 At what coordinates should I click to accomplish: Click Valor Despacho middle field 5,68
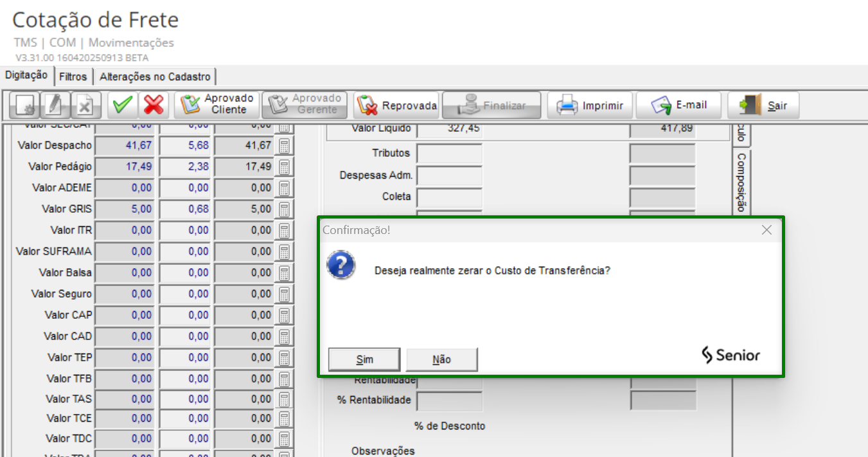point(185,146)
